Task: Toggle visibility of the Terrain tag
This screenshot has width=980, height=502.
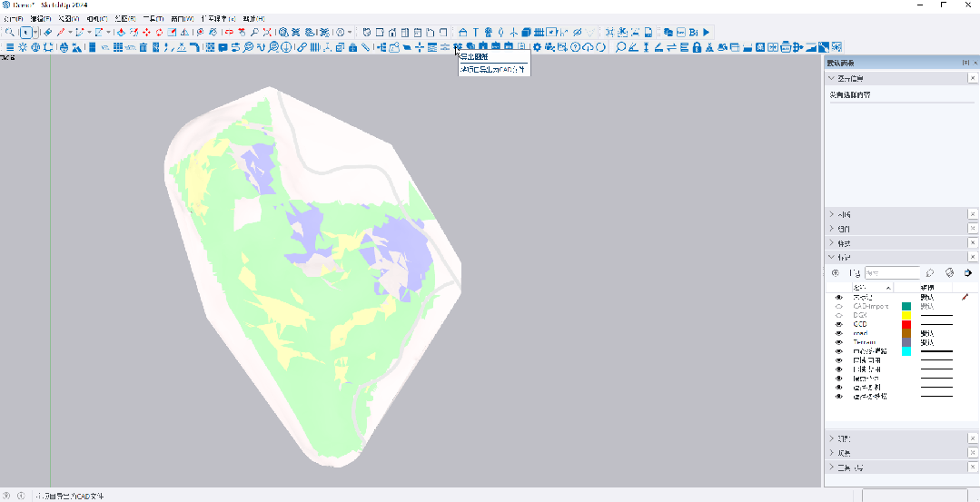Action: coord(838,342)
